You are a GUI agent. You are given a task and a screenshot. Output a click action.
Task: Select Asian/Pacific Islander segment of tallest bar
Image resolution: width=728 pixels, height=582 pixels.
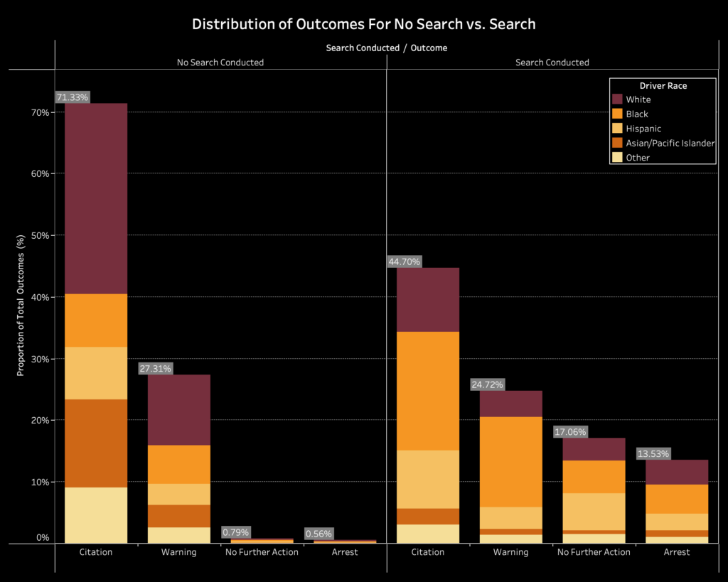tap(96, 443)
